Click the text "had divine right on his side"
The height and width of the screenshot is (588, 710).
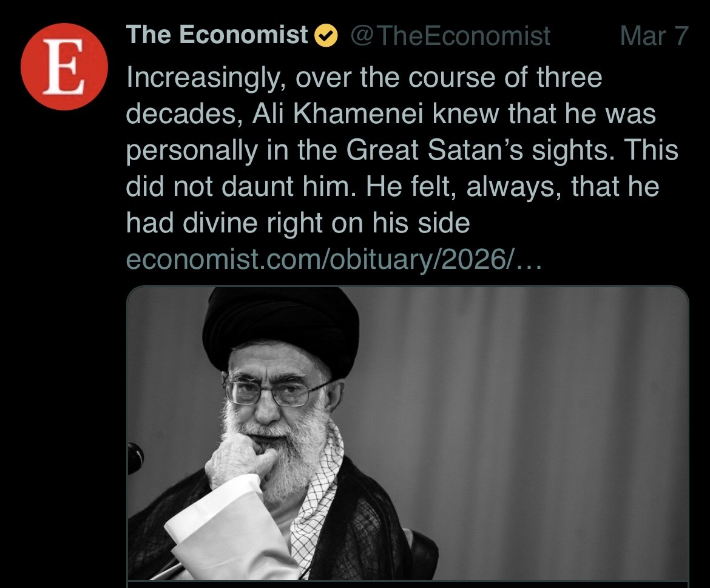click(298, 223)
